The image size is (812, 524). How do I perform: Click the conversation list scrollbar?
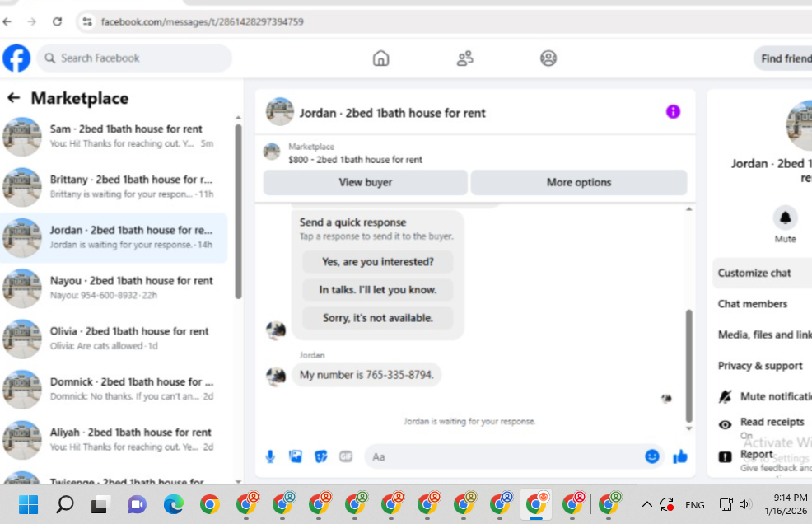(x=238, y=211)
